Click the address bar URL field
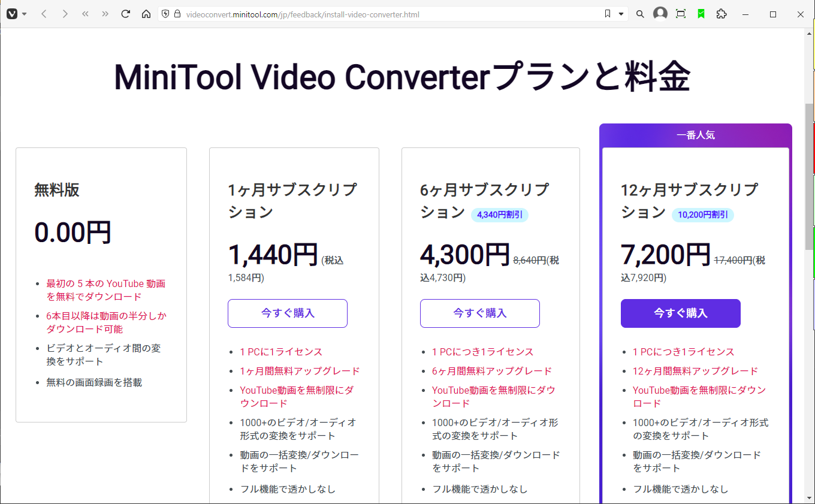This screenshot has height=504, width=815. 393,14
